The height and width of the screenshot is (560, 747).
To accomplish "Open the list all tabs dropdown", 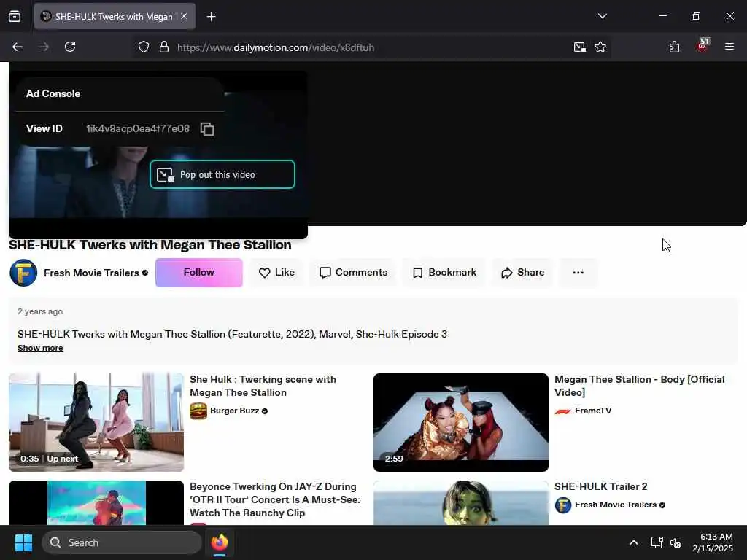I will coord(602,16).
